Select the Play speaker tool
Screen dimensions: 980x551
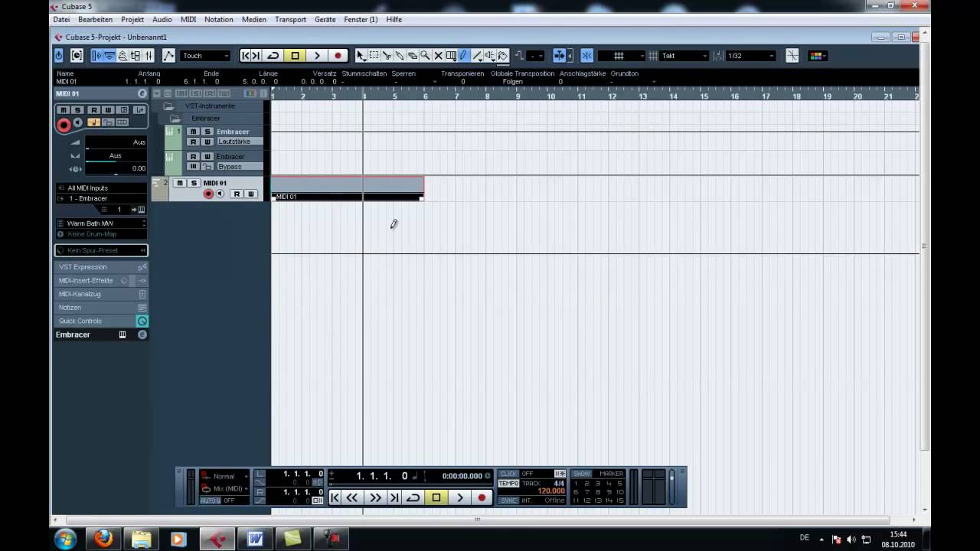pyautogui.click(x=490, y=55)
